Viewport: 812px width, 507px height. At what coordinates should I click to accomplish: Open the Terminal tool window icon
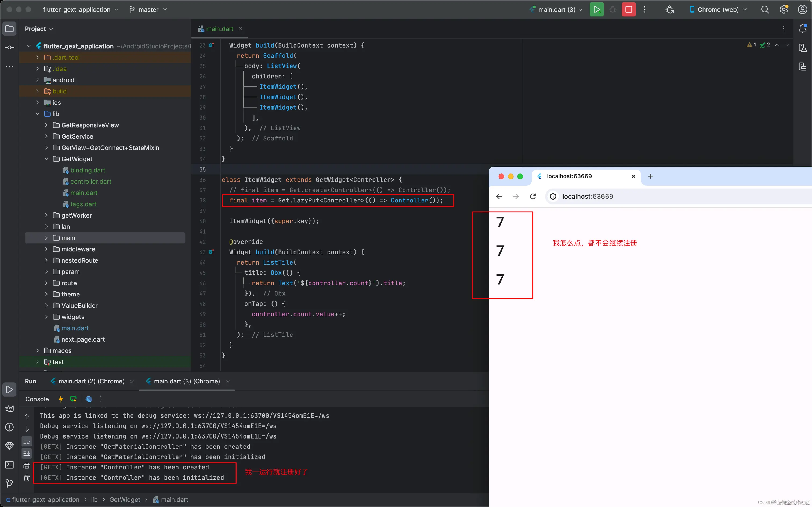tap(9, 465)
